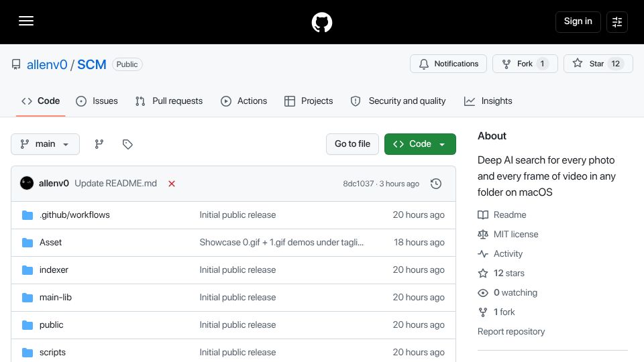Open the main-lib folder
The height and width of the screenshot is (362, 644).
56,297
